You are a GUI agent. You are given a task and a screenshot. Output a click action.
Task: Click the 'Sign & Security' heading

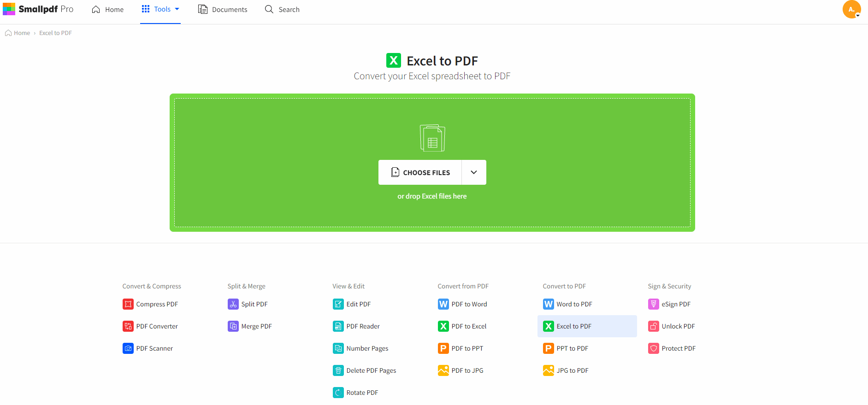(x=669, y=286)
